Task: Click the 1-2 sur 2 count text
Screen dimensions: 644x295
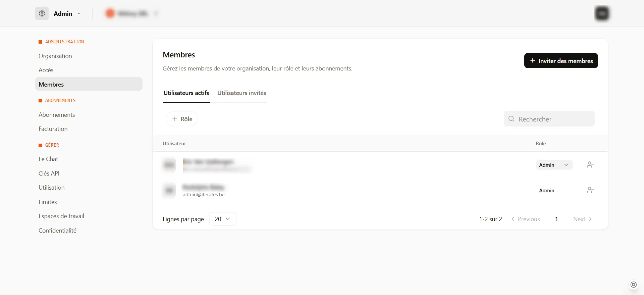Action: click(x=490, y=219)
